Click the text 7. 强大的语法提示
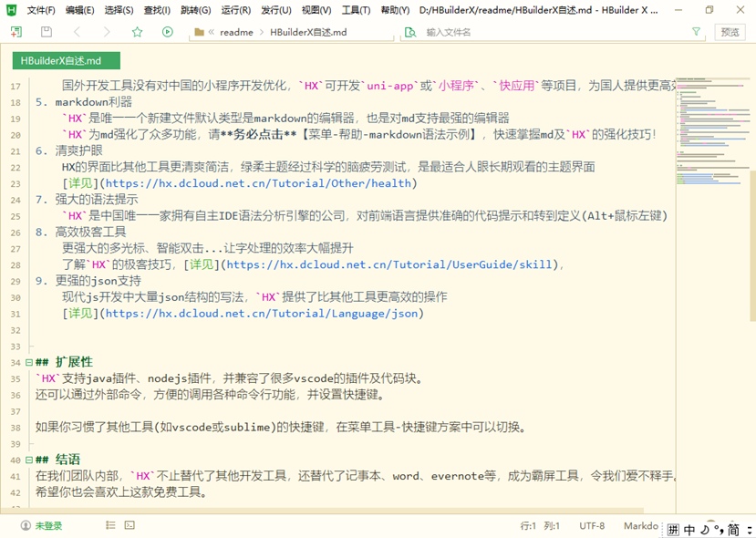The image size is (756, 538). click(87, 200)
